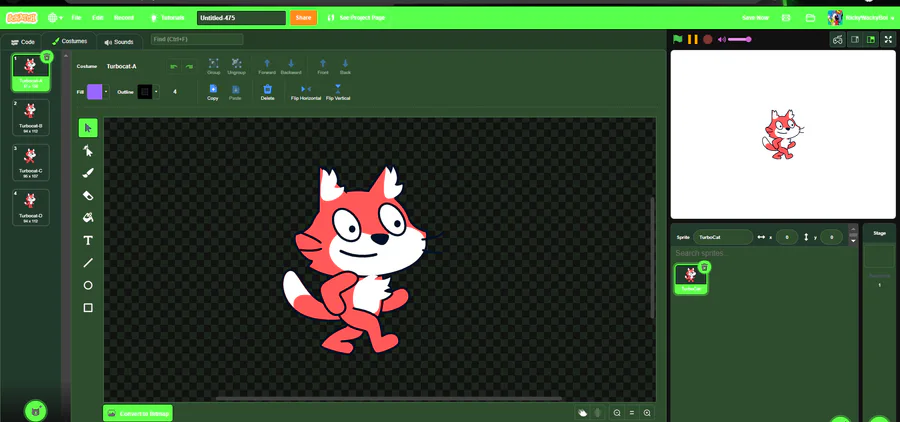This screenshot has width=900, height=422.
Task: Delete costume Turbocat-A with its trash icon
Action: (x=47, y=56)
